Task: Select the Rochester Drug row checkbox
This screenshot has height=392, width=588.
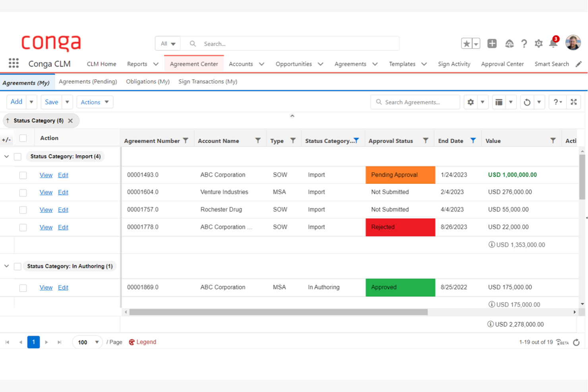Action: click(x=23, y=210)
